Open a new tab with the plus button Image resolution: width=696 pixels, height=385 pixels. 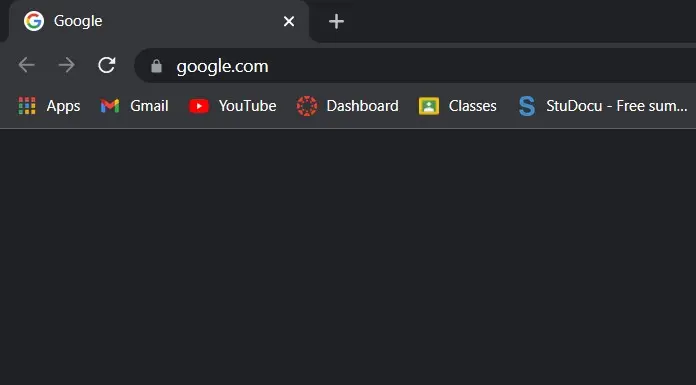[336, 21]
